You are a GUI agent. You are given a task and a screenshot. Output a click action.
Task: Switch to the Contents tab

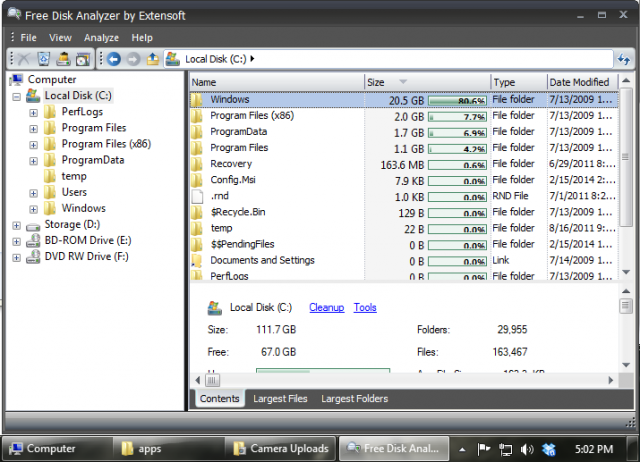coord(220,399)
